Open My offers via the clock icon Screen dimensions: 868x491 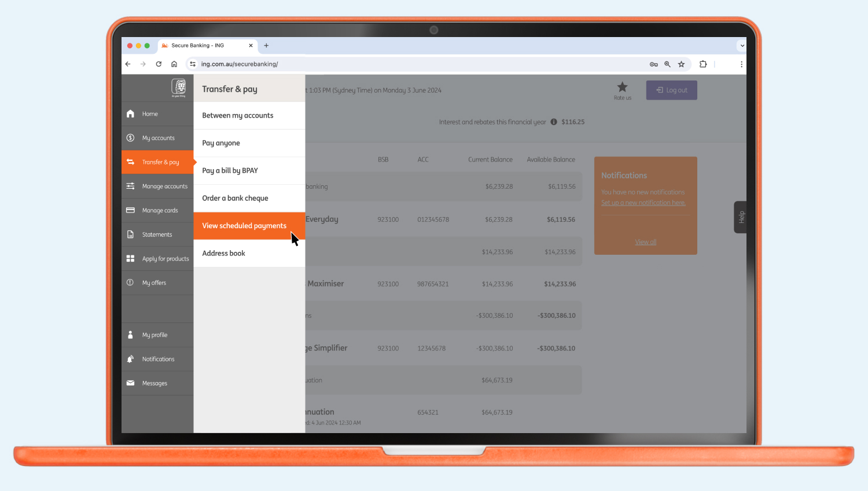(131, 283)
